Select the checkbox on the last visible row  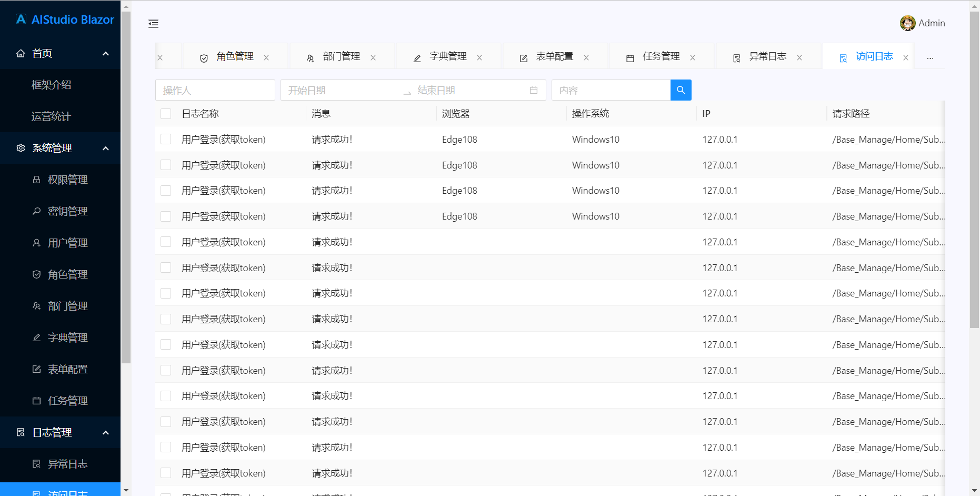(166, 473)
